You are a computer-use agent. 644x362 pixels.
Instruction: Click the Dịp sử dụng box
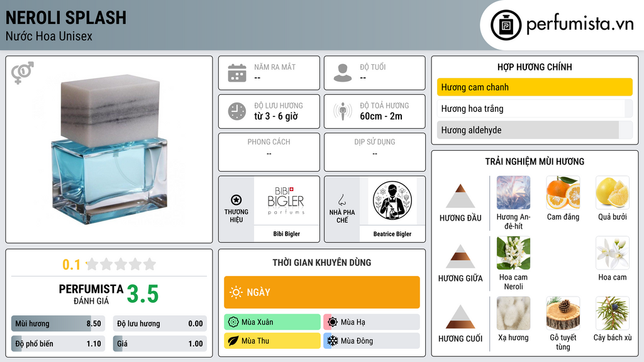coord(375,152)
